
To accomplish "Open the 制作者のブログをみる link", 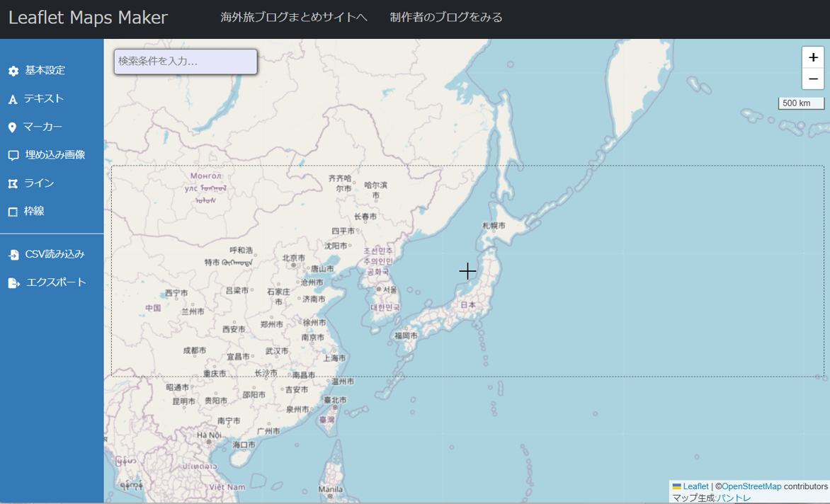I will tap(446, 18).
